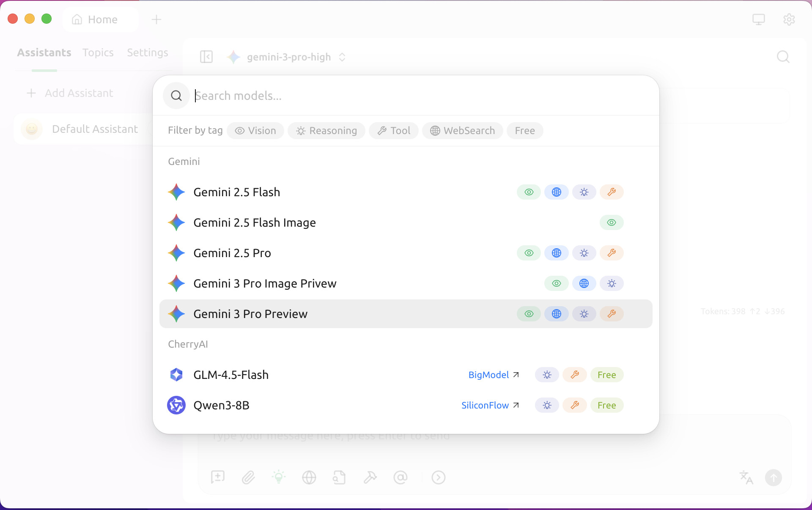
Task: Click the globe web search icon in input toolbar
Action: point(309,477)
